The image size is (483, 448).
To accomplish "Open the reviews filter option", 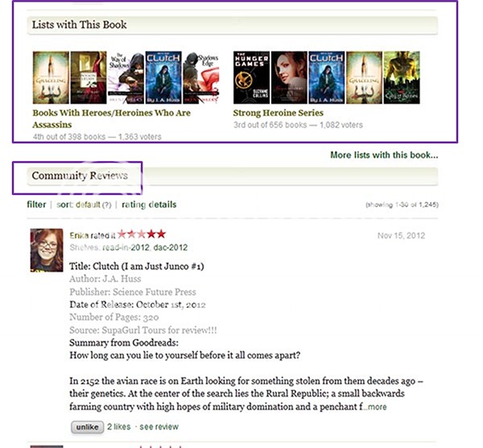I will tap(36, 205).
